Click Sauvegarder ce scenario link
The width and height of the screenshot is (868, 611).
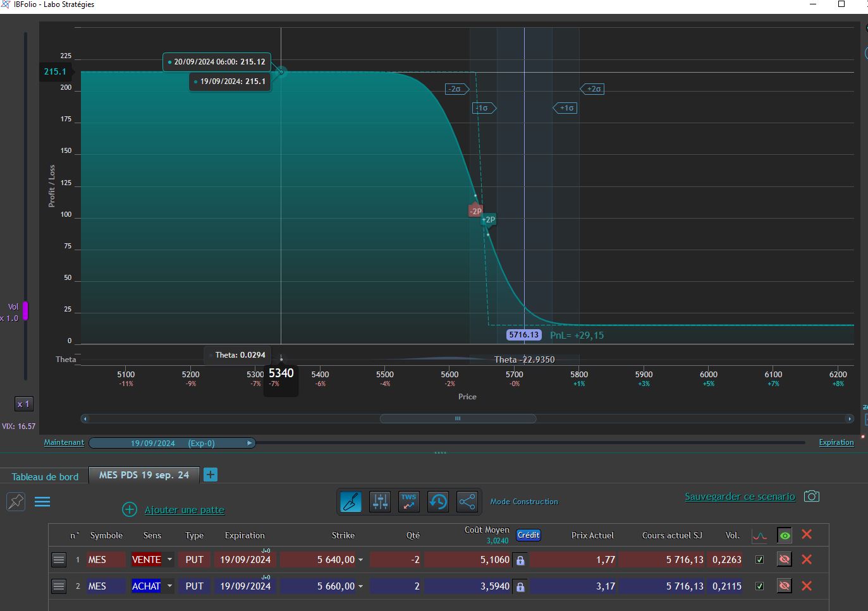tap(740, 497)
